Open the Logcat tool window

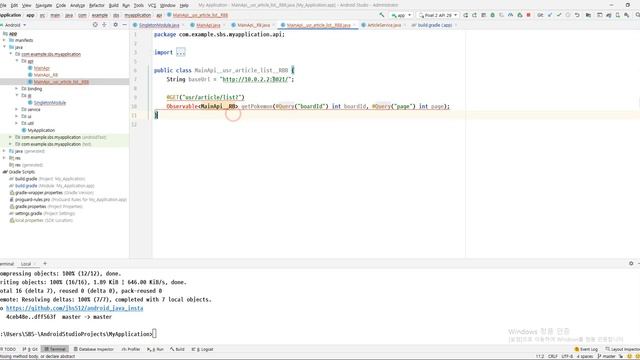point(202,349)
